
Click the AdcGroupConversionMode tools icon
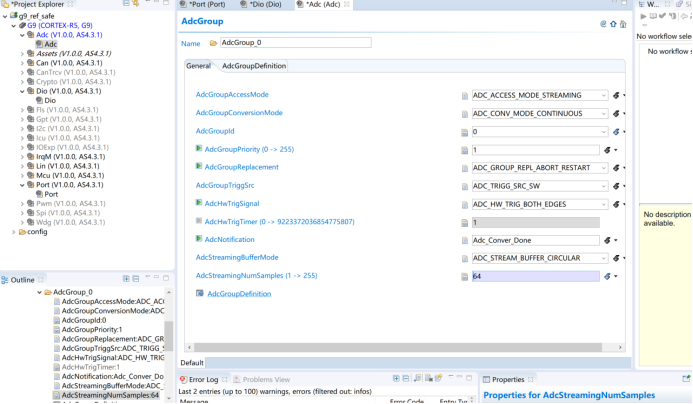tap(616, 114)
